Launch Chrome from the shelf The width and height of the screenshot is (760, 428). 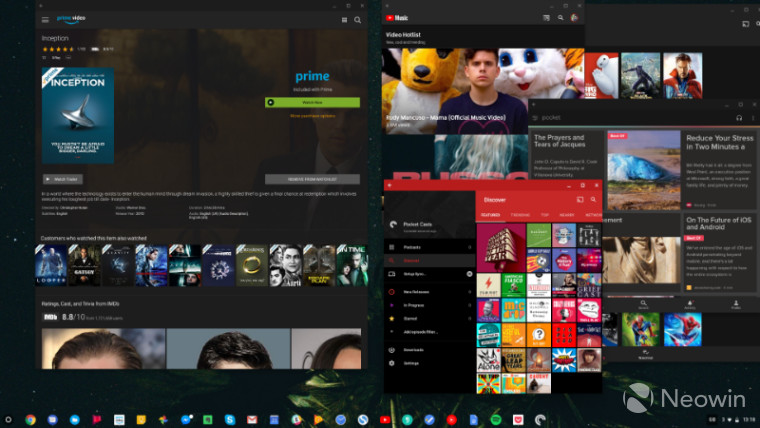pos(31,420)
